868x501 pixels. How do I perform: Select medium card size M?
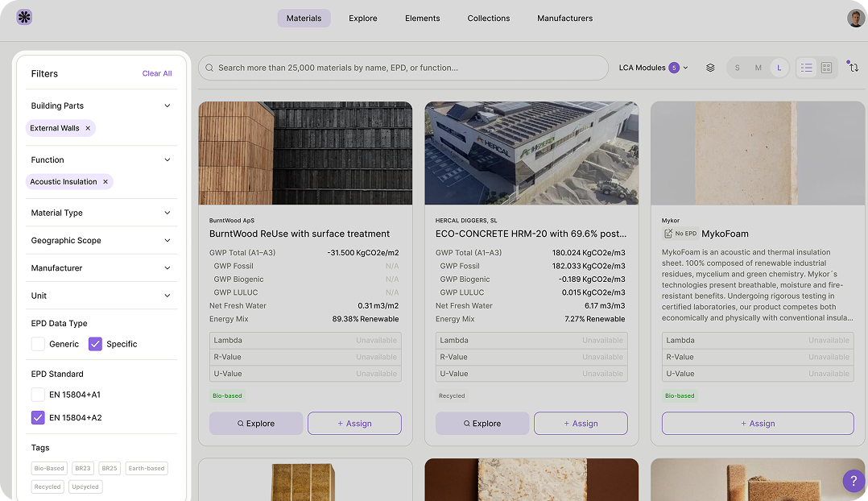[x=758, y=68]
